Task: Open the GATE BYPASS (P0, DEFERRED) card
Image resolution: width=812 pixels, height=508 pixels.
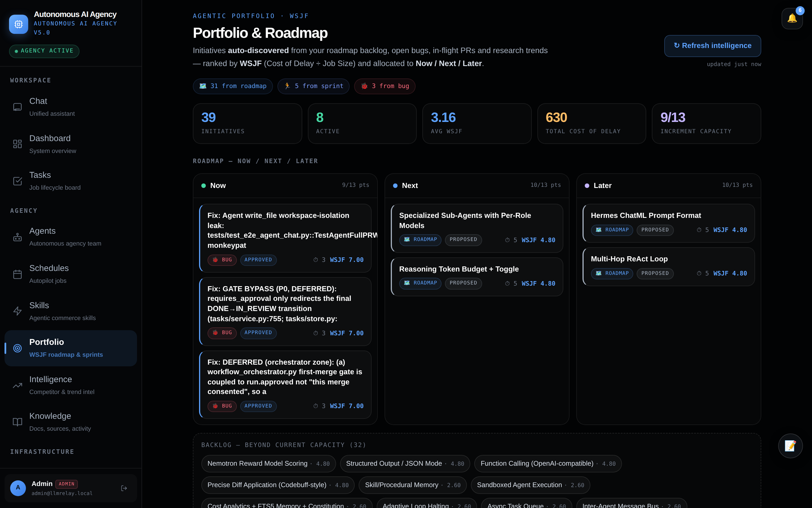Action: 285,312
